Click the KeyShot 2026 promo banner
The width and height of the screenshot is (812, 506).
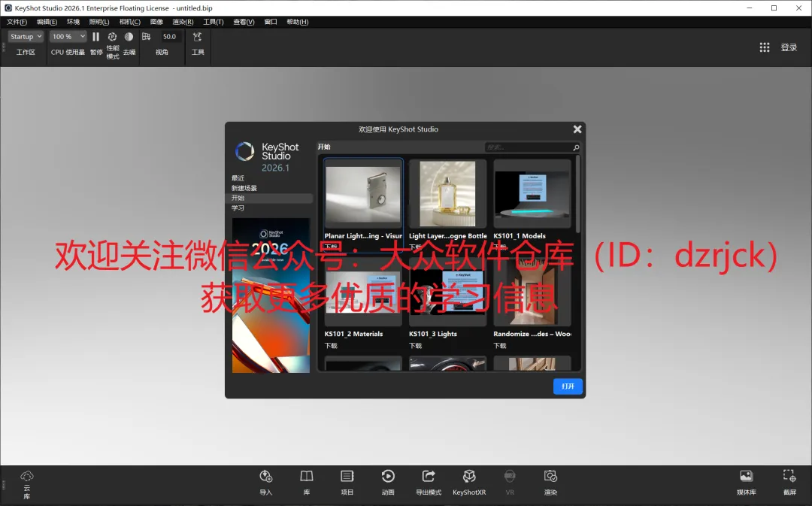(271, 295)
